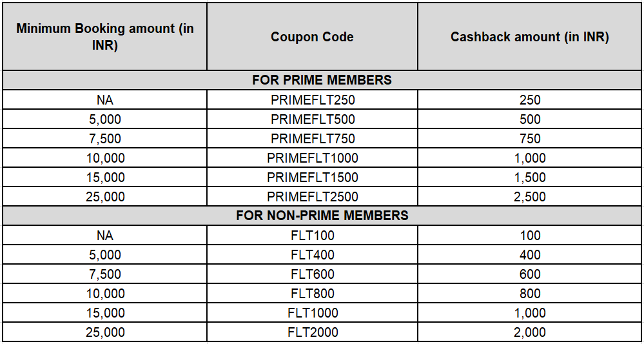Select the PRIMEFLT500 coupon code

tap(313, 119)
